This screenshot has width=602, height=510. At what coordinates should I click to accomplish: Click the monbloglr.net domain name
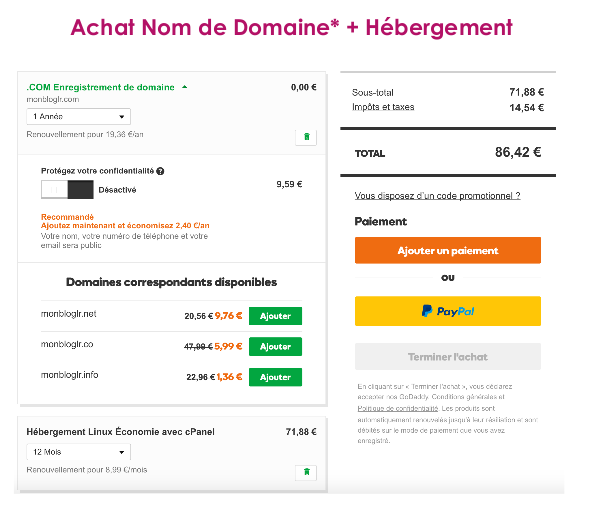pyautogui.click(x=68, y=314)
